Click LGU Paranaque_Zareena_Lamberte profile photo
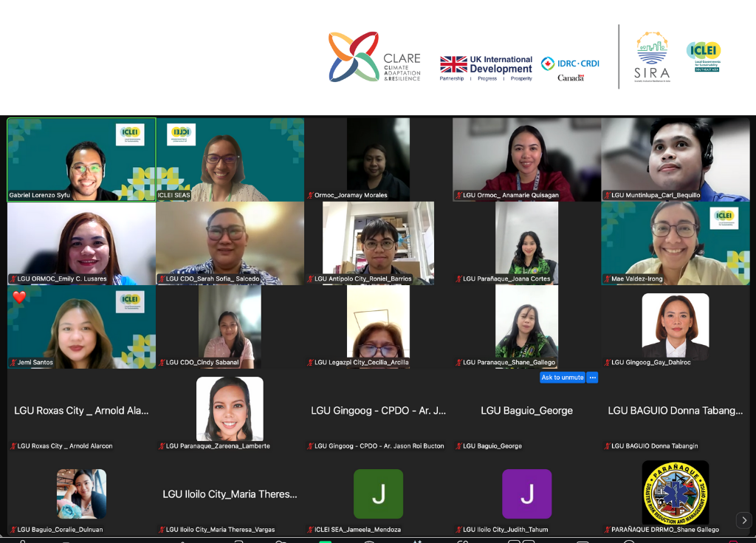The width and height of the screenshot is (756, 543). point(230,409)
